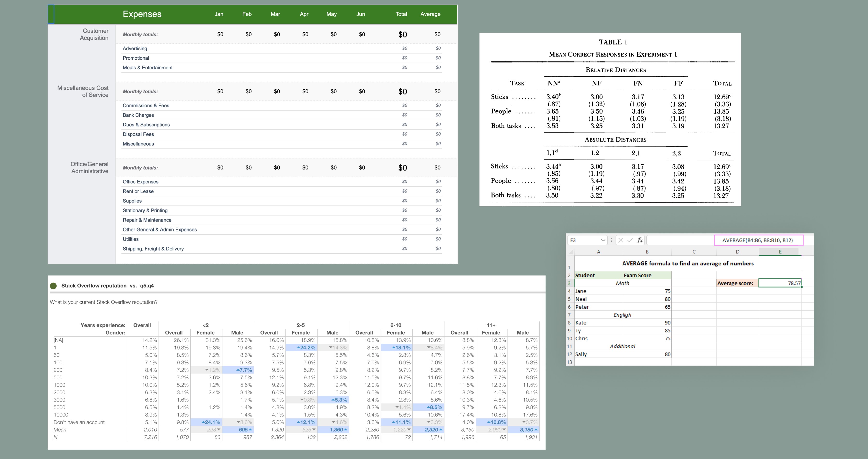Viewport: 868px width, 459px height.
Task: Click the 'Average score:' label cell
Action: [737, 283]
